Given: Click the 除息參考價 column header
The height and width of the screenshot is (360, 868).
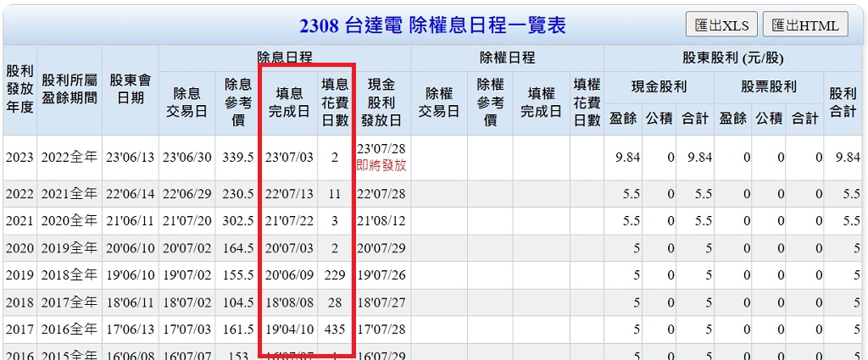Looking at the screenshot, I should [x=238, y=102].
